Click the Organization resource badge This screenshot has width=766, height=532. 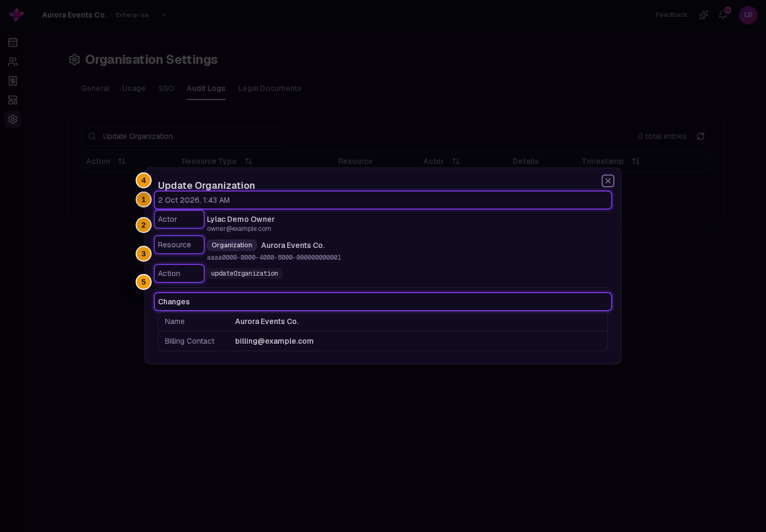click(x=232, y=245)
